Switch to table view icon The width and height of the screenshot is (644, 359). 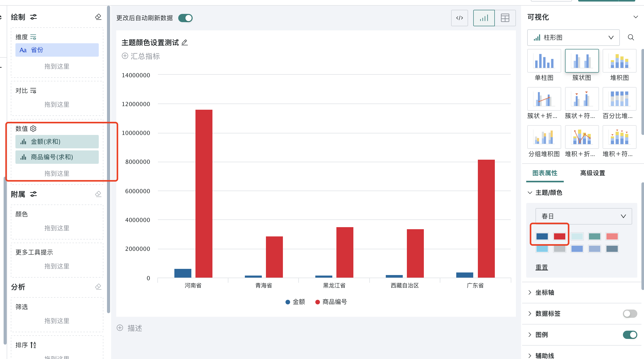[505, 18]
